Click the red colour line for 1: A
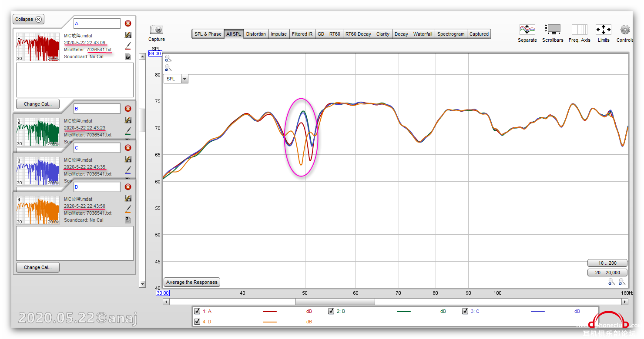Viewport: 644px width, 339px height. (270, 312)
